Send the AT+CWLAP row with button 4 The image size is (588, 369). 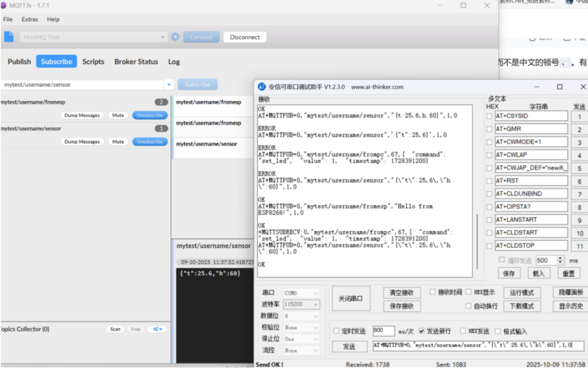(x=579, y=155)
